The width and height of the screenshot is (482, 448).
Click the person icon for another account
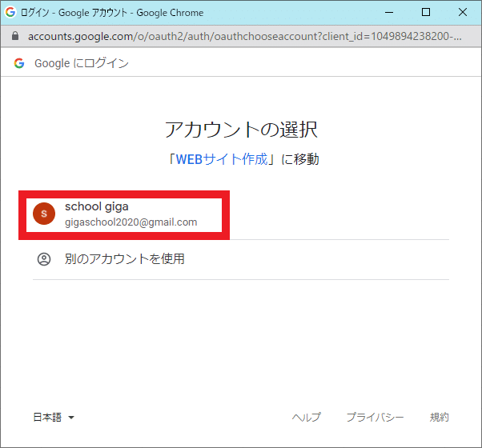pos(44,259)
